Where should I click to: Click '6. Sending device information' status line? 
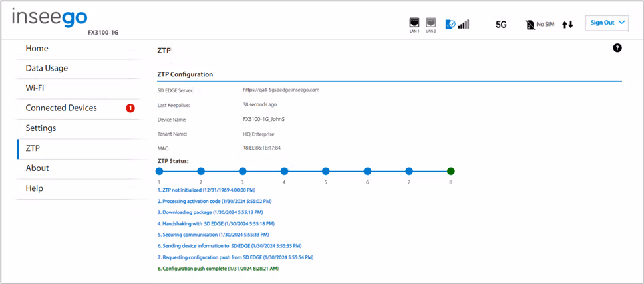[230, 246]
